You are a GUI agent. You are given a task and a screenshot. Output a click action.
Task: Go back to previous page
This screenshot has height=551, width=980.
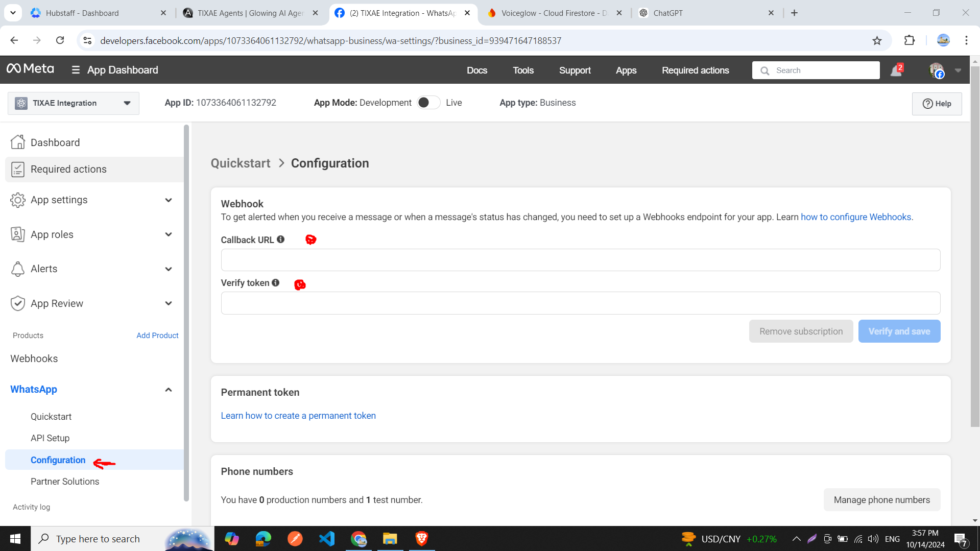(x=14, y=40)
